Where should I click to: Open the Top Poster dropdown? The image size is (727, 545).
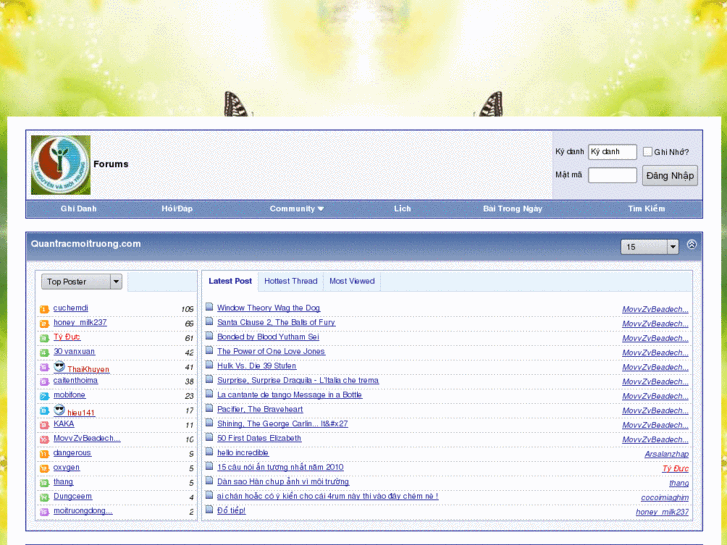(82, 282)
